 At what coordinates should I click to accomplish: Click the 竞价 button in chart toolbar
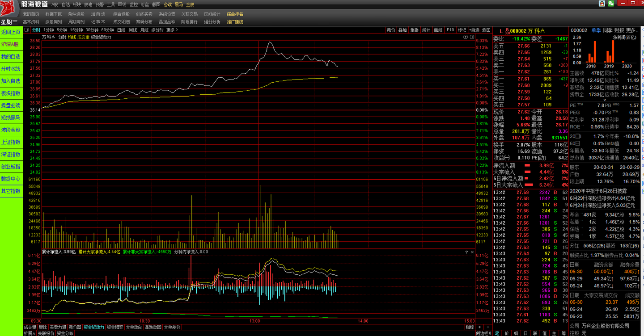[x=391, y=30]
